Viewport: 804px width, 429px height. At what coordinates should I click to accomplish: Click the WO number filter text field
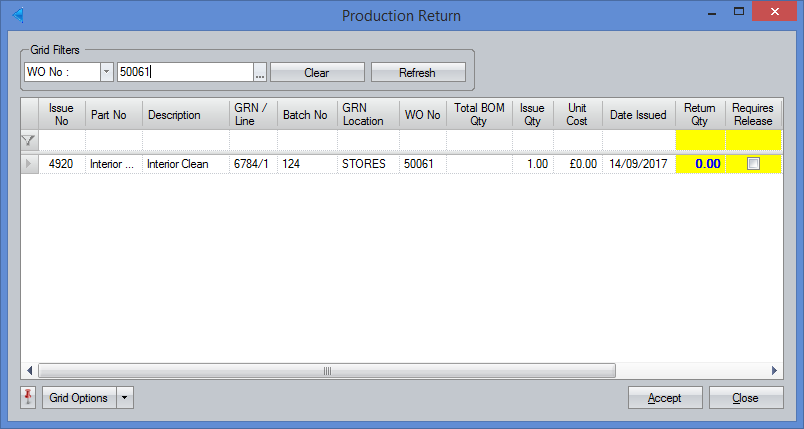184,72
